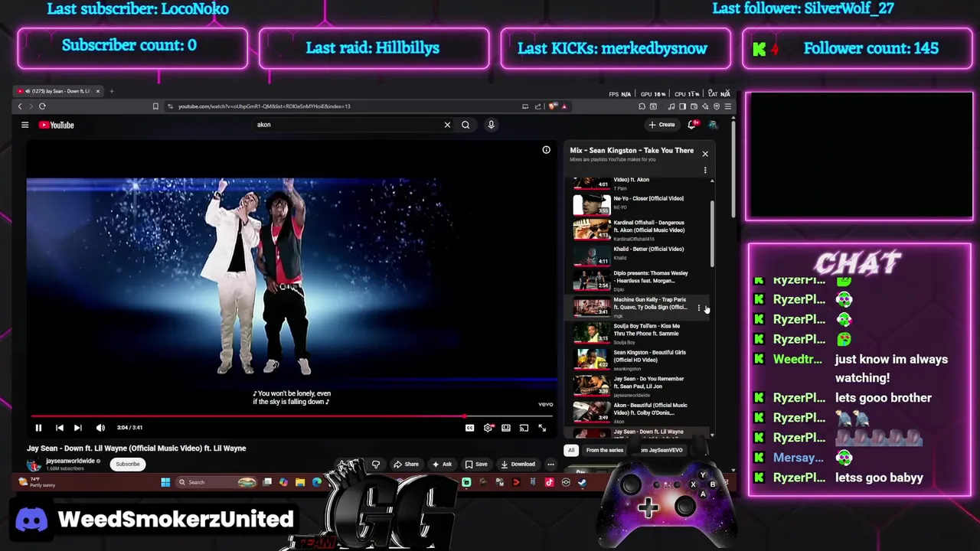Open more actions three-dot menu below video

click(550, 465)
